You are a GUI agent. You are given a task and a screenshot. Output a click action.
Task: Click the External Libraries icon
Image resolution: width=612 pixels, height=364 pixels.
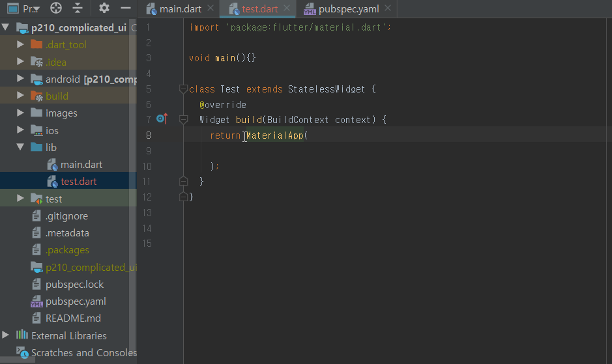point(22,335)
